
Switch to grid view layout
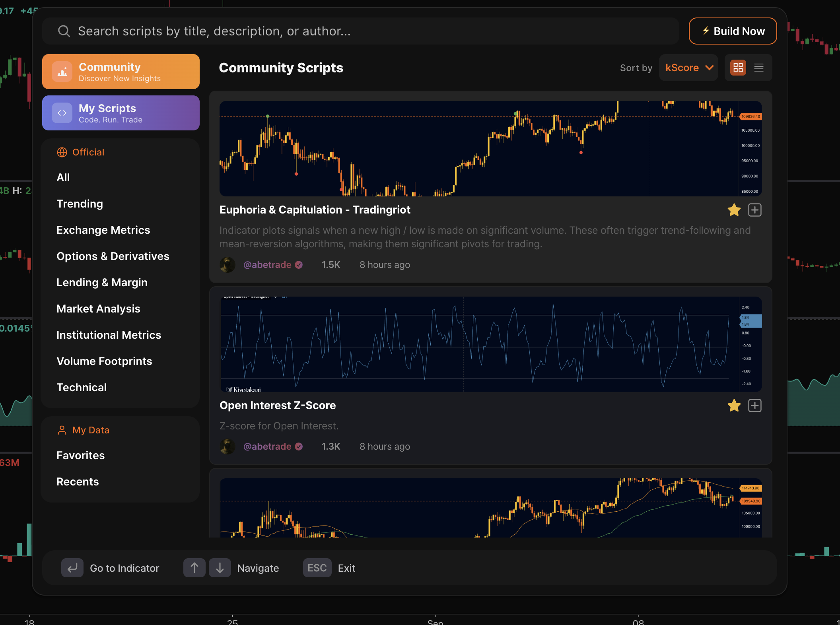pos(738,68)
